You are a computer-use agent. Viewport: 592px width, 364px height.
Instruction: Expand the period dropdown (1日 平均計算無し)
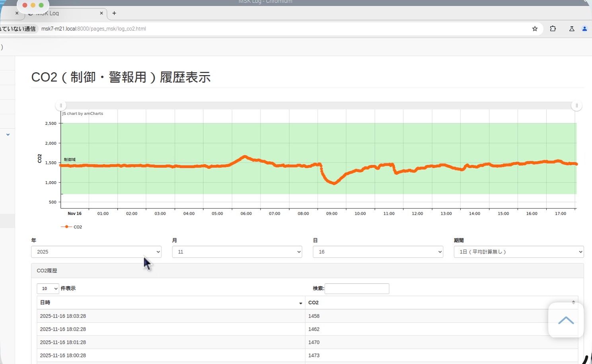(518, 252)
